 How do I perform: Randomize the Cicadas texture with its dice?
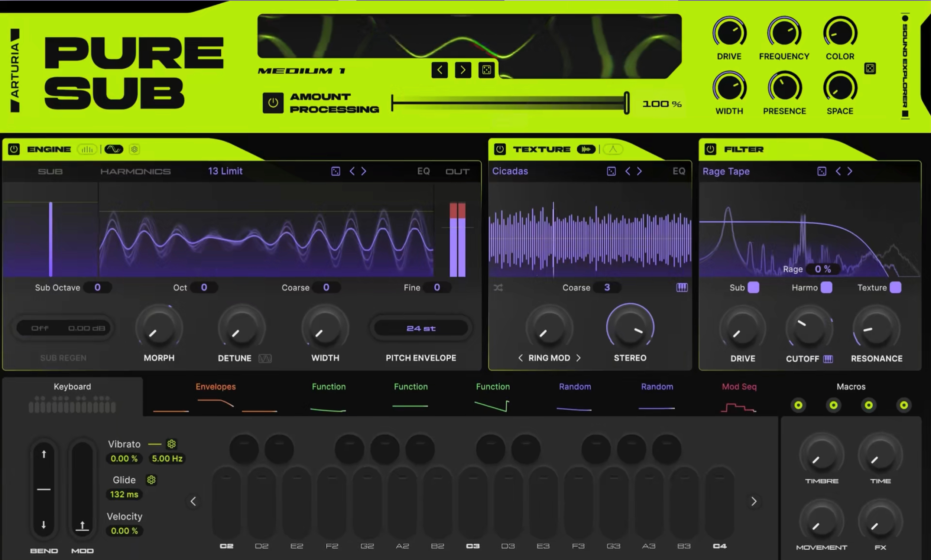(611, 171)
